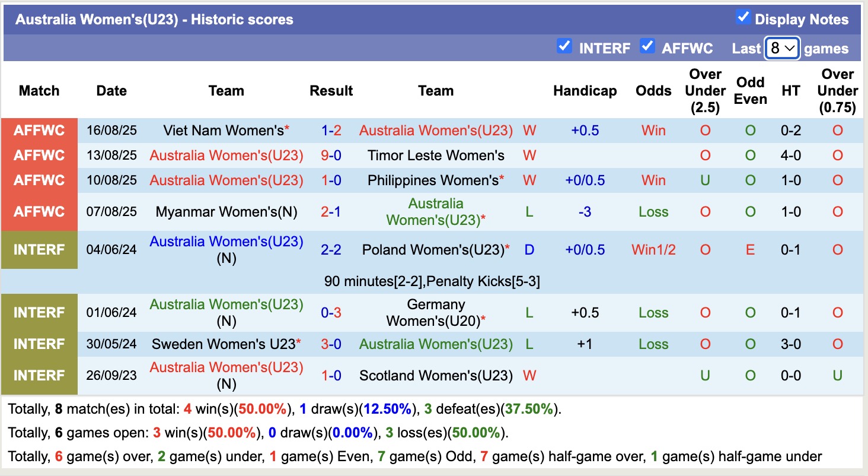Open Poland Women's(U23) team page
This screenshot has height=476, width=868.
point(433,250)
